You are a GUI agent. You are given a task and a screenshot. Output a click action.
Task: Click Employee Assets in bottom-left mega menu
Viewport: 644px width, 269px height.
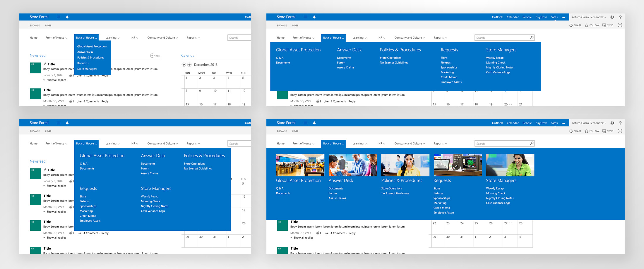point(90,221)
